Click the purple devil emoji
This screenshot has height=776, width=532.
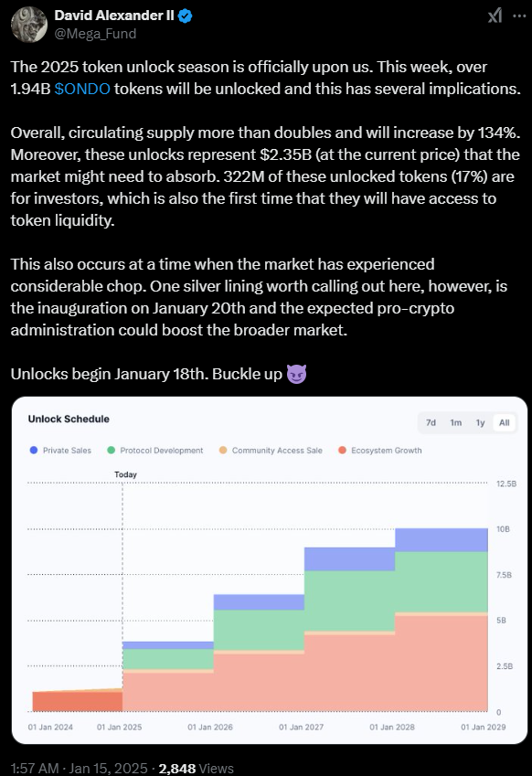297,374
